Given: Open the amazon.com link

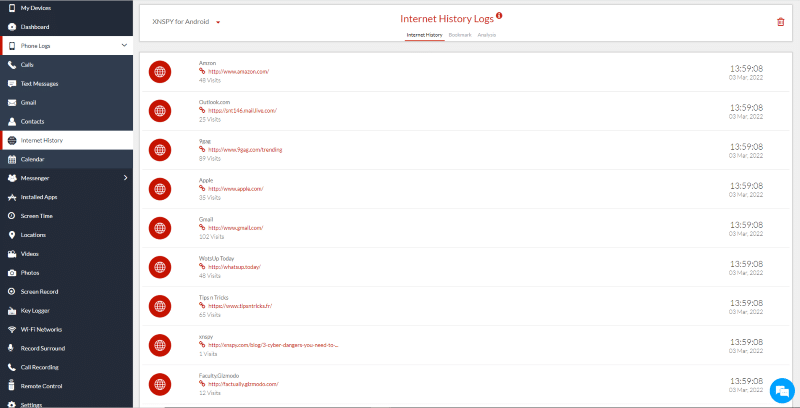Looking at the screenshot, I should 238,72.
